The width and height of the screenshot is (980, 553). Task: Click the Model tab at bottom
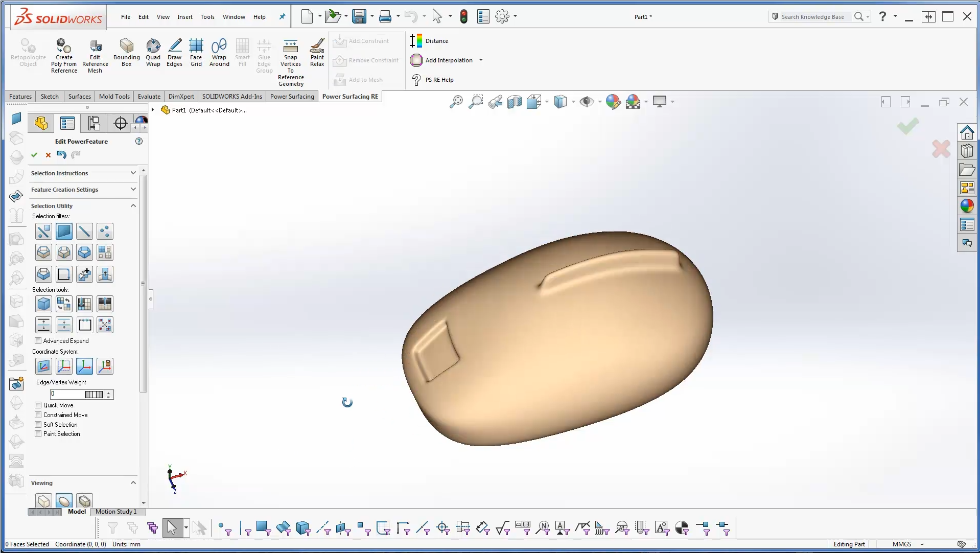point(77,512)
